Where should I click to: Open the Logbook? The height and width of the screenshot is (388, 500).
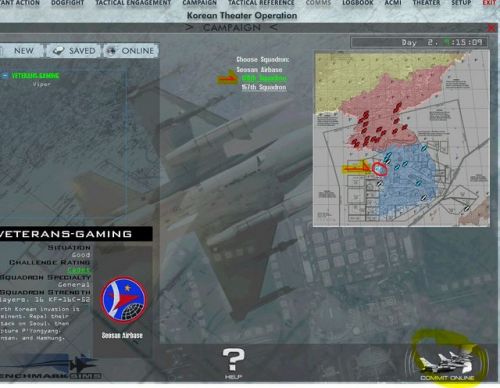pyautogui.click(x=358, y=3)
